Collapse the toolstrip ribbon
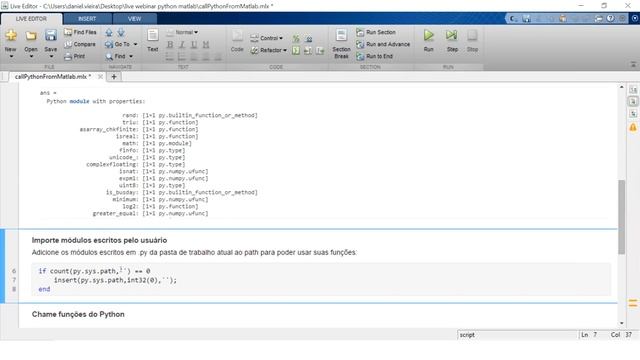The image size is (640, 360). [633, 64]
